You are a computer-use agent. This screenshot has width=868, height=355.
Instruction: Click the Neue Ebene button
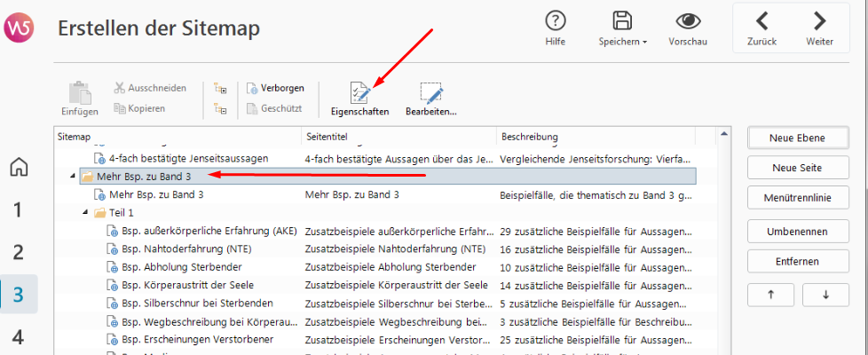pos(797,138)
